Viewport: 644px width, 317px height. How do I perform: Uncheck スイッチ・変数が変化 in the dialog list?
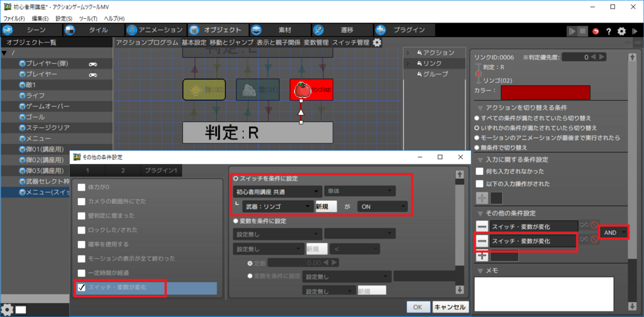tap(81, 287)
